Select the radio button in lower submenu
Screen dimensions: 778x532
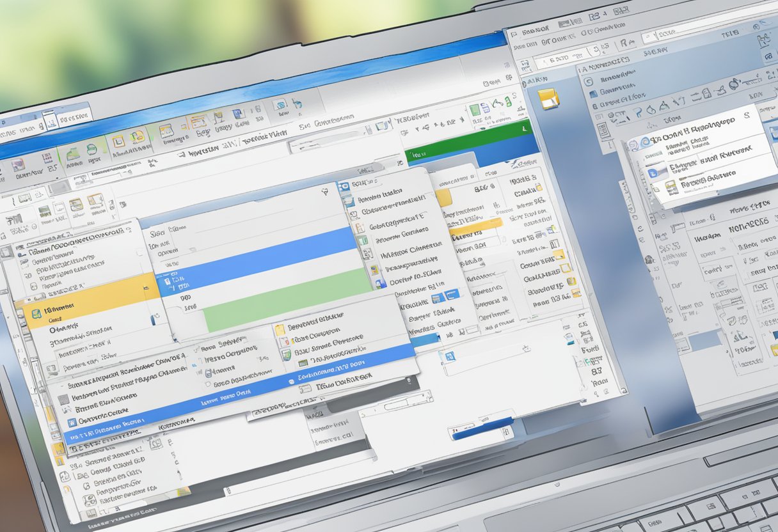tap(207, 385)
